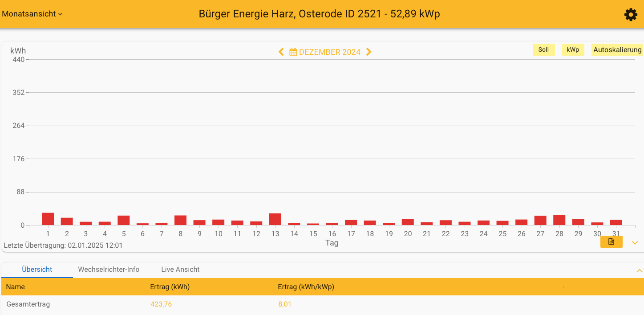Go to the previous month with the left arrow

pos(281,52)
